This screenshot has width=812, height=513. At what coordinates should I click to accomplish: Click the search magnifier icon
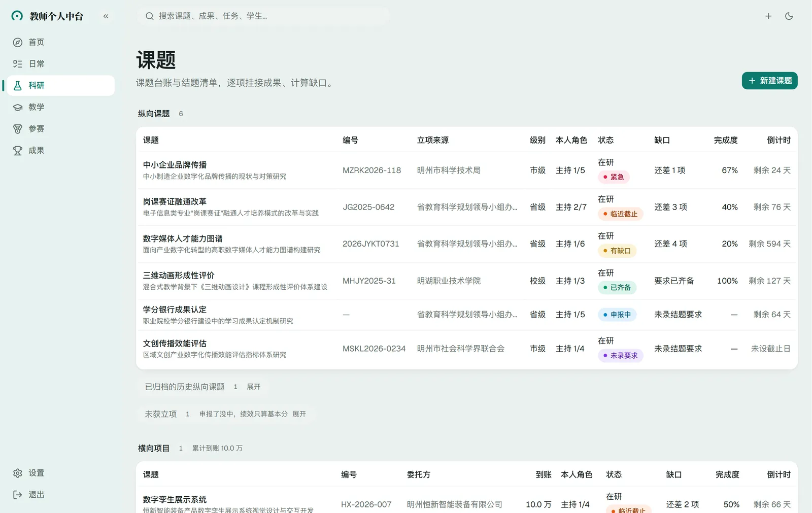(x=149, y=16)
